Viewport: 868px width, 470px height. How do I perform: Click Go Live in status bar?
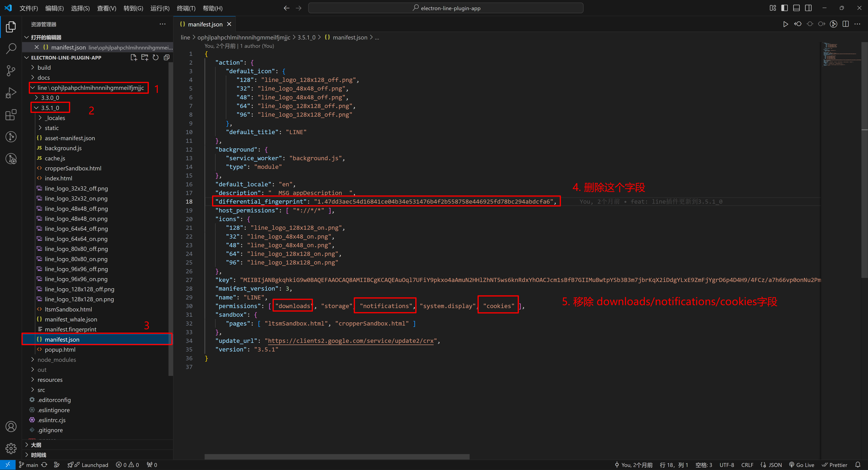(x=802, y=465)
